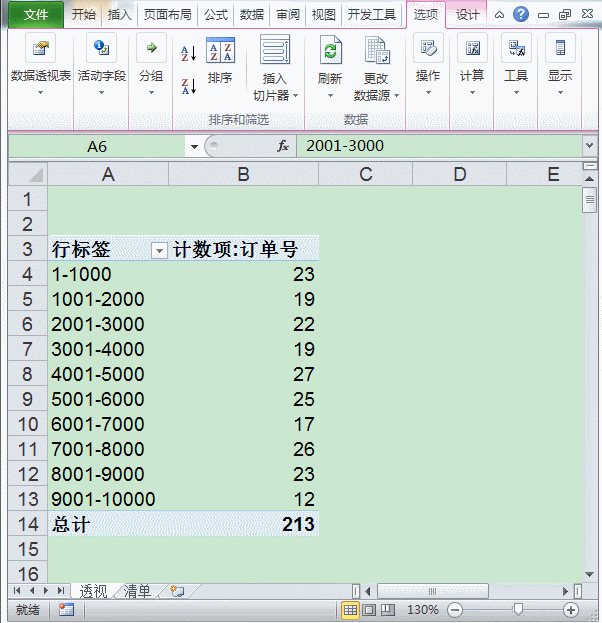Screen dimensions: 602x623
Task: Switch to Page Layout view in status bar
Action: coord(369,609)
